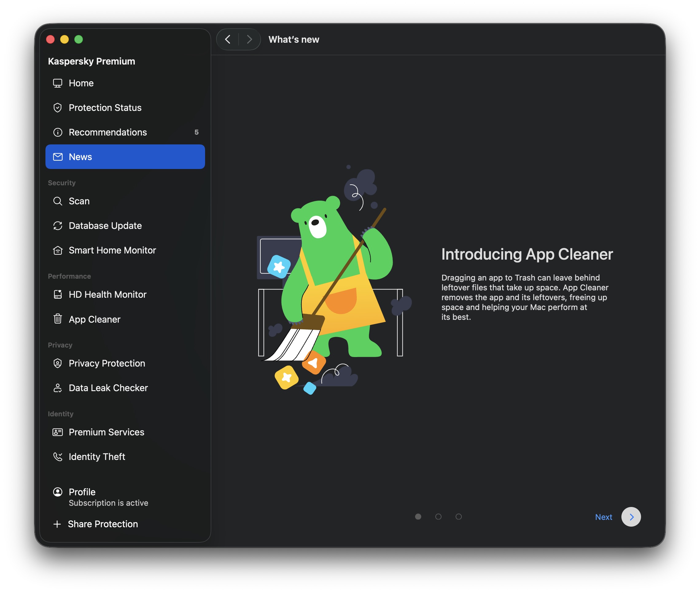The image size is (700, 593).
Task: Open Home via its monitor icon
Action: pyautogui.click(x=58, y=83)
